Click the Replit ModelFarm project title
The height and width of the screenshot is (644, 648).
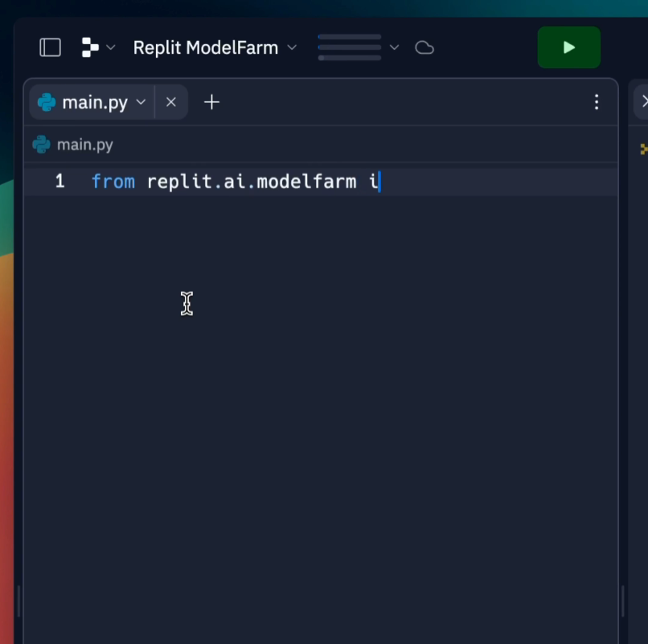(205, 47)
